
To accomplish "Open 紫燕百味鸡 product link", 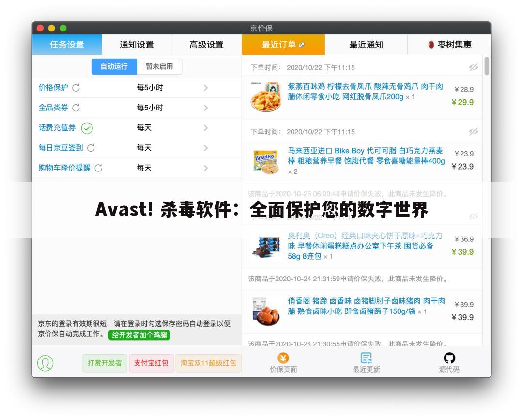I will click(x=366, y=92).
